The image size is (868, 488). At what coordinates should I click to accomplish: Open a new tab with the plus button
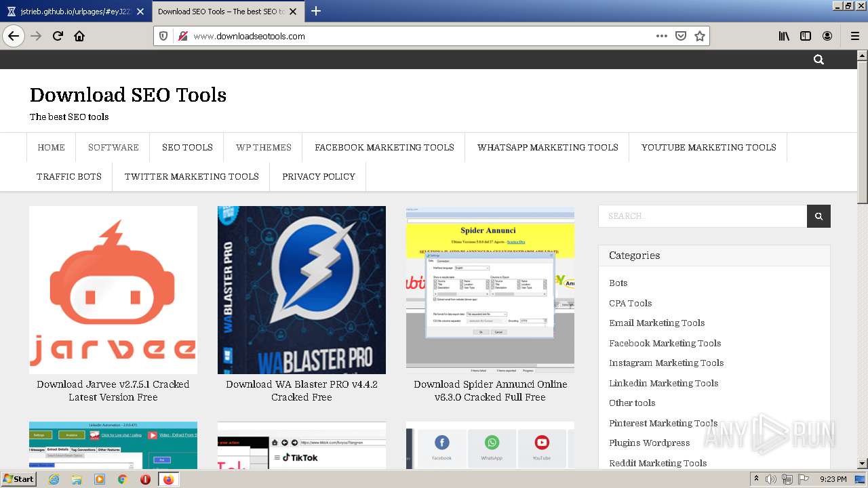click(x=316, y=11)
